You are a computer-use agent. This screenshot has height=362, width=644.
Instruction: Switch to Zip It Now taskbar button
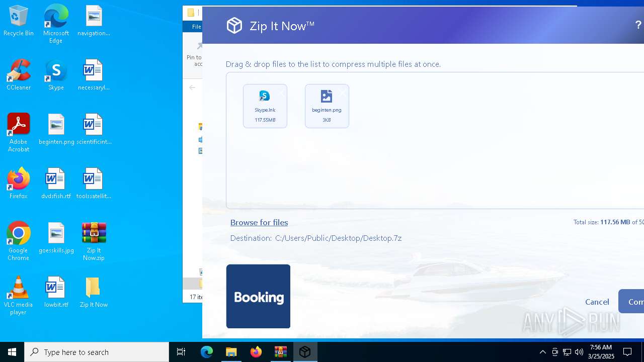point(305,352)
